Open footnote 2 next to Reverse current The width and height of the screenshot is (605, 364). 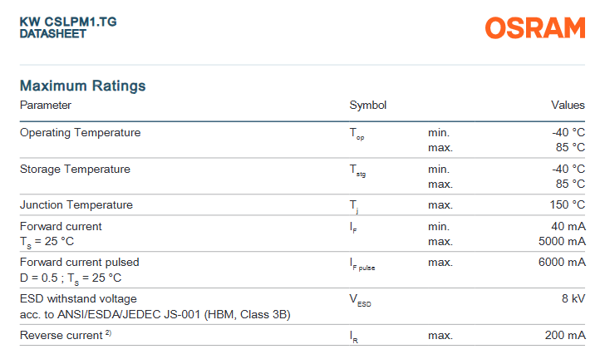tap(108, 332)
